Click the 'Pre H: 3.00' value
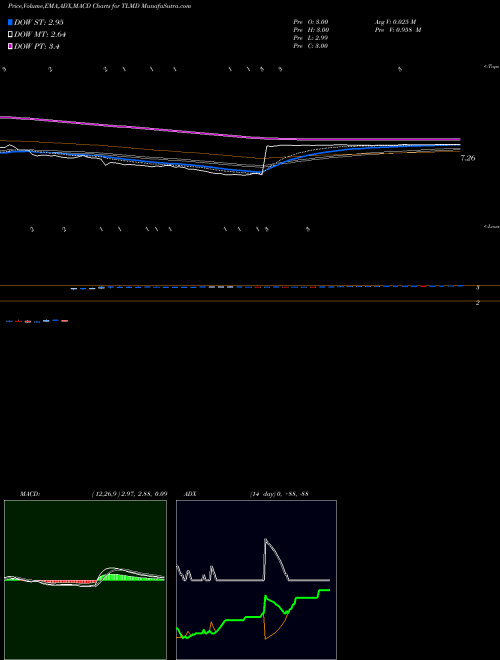This screenshot has width=500, height=660. tap(311, 30)
